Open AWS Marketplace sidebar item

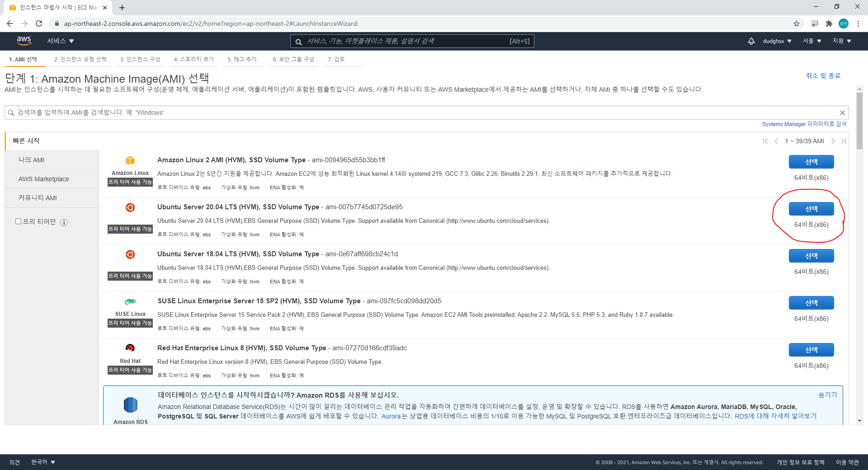pyautogui.click(x=52, y=179)
